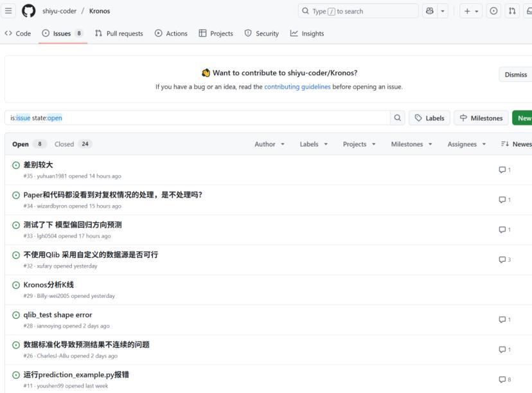532x393 pixels.
Task: Click the GitHub octocat logo
Action: pos(28,11)
